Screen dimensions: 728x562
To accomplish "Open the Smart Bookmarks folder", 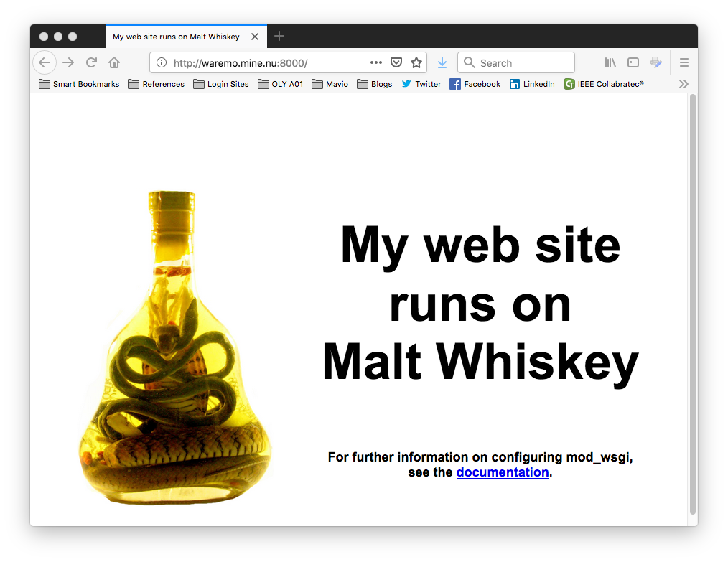I will tap(79, 84).
